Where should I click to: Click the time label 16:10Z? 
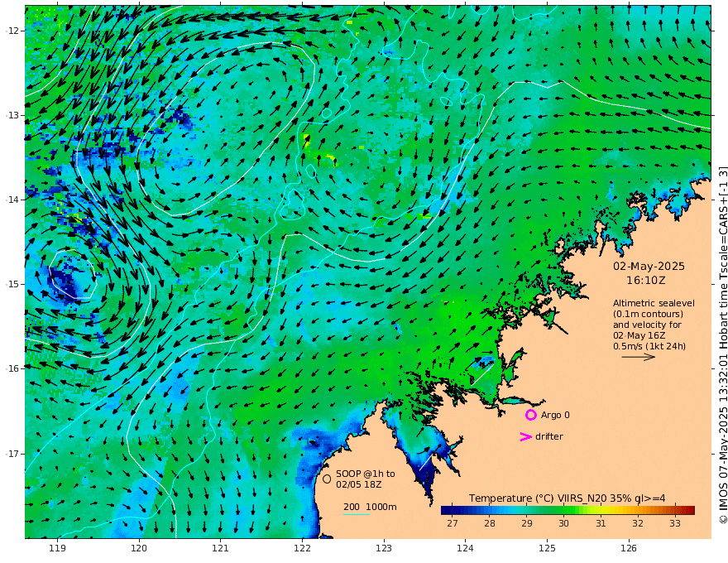pos(646,281)
